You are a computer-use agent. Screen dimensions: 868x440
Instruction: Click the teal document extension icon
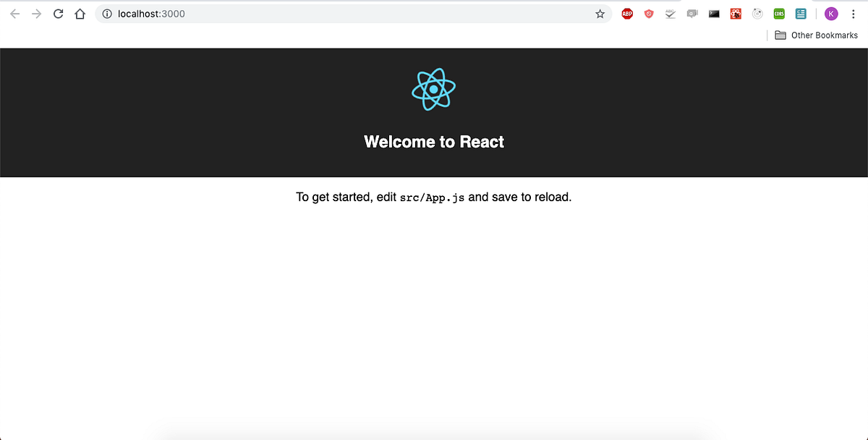(801, 13)
